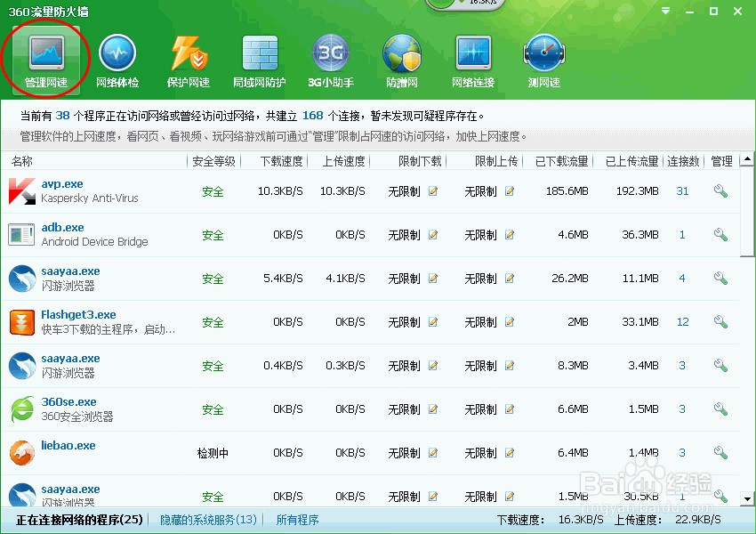The image size is (756, 534).
Task: Click the scrollbar up arrow
Action: pyautogui.click(x=747, y=158)
